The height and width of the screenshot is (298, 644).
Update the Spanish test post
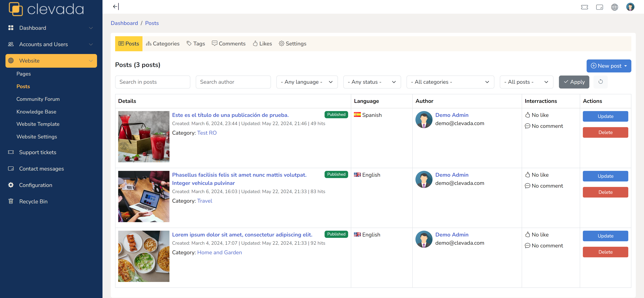605,116
